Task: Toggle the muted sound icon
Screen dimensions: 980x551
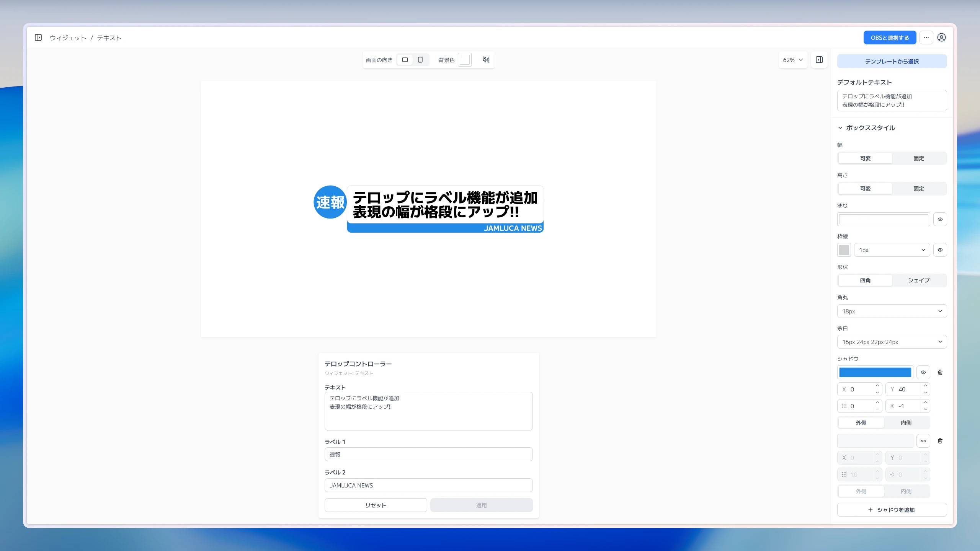Action: [486, 60]
